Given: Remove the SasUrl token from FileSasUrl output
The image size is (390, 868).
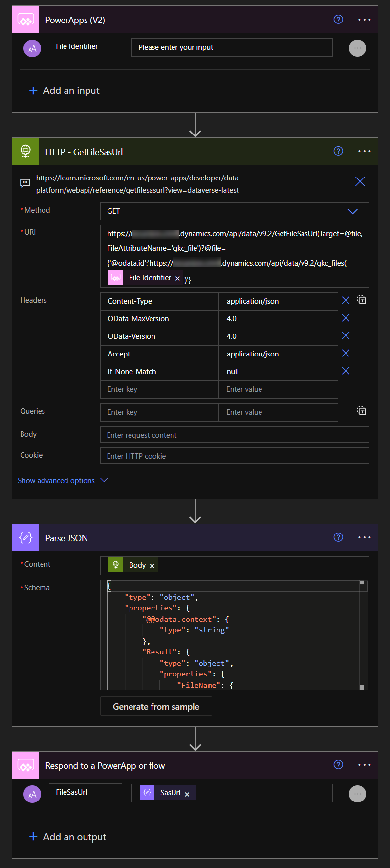Looking at the screenshot, I should click(187, 794).
